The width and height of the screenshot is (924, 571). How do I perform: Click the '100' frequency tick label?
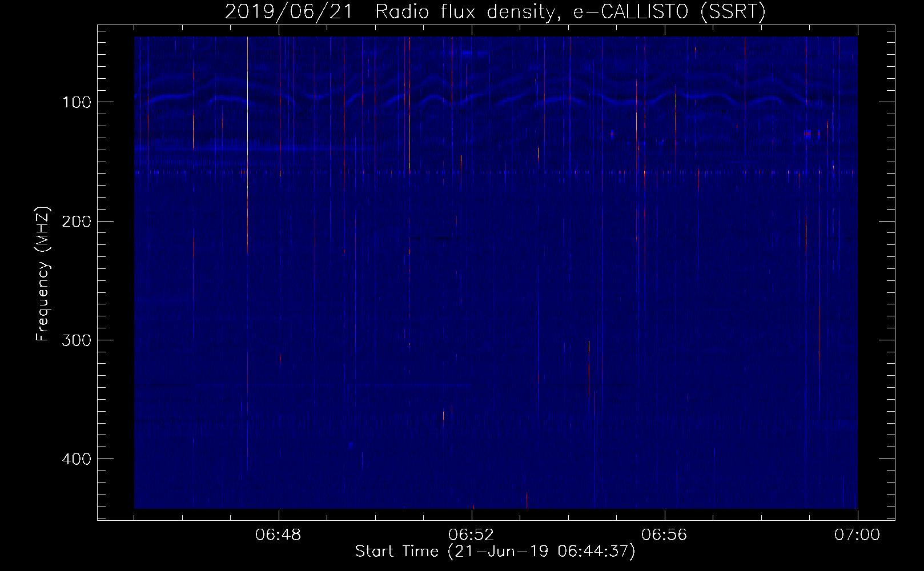click(x=77, y=102)
